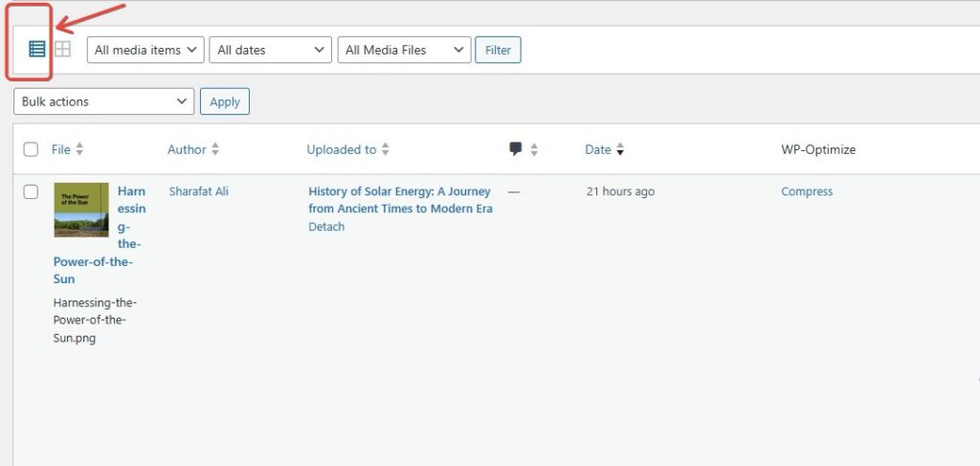This screenshot has width=980, height=466.
Task: Check the Harnessing-the-Power-of-the-Sun row checkbox
Action: (31, 191)
